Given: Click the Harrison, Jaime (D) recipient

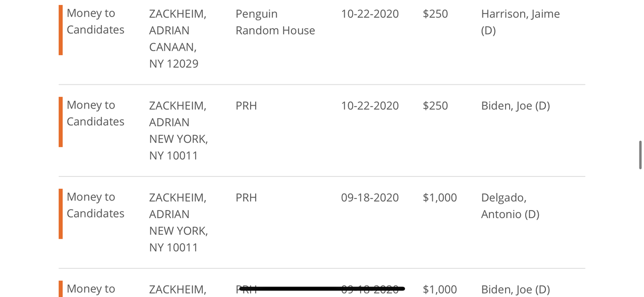Looking at the screenshot, I should pyautogui.click(x=520, y=22).
